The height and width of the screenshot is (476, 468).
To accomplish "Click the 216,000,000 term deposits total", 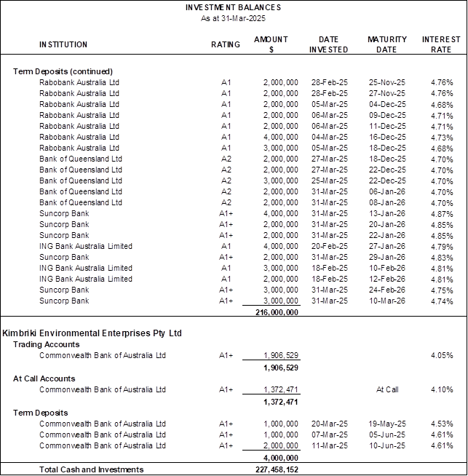I will point(277,312).
